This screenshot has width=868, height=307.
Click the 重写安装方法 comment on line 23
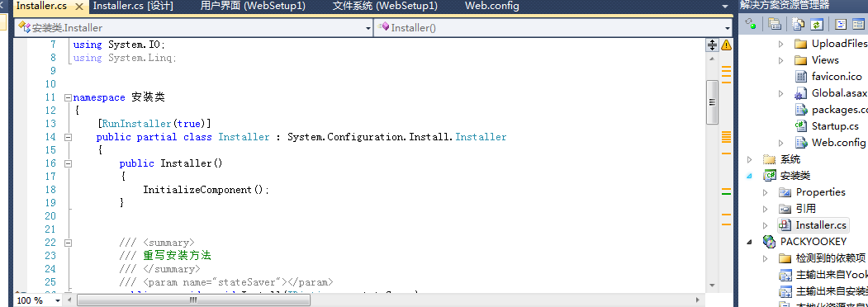(x=177, y=256)
